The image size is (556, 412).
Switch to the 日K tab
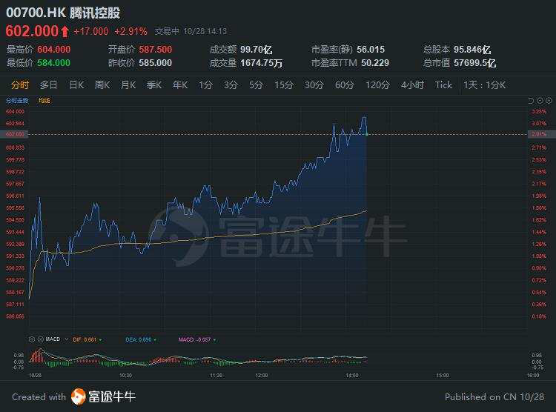tap(76, 85)
